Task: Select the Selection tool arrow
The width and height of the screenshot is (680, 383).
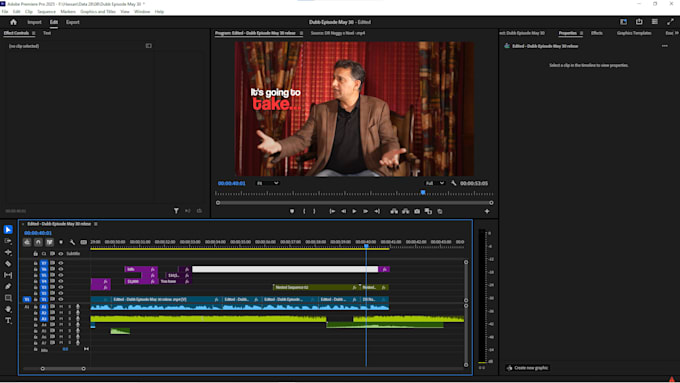Action: point(8,229)
